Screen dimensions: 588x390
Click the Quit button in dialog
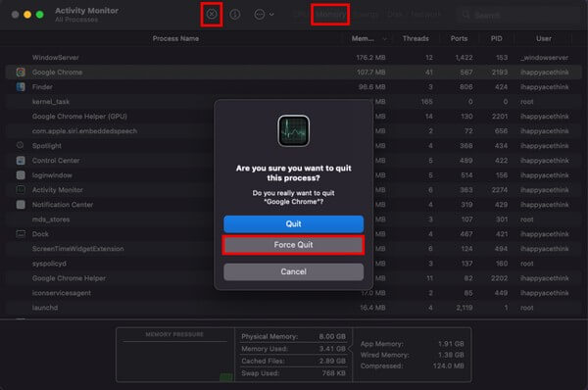pos(293,223)
